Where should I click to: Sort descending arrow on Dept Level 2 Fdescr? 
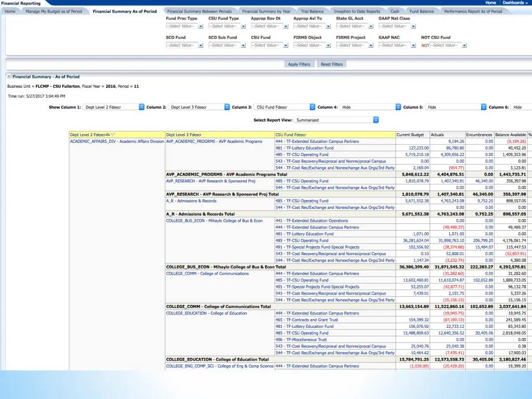coord(113,135)
